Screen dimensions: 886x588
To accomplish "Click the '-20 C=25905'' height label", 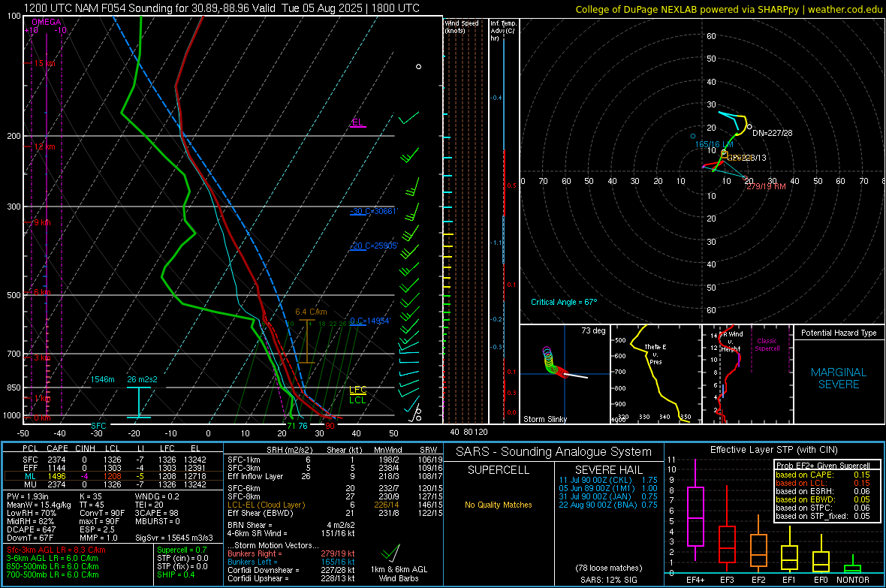I will (374, 246).
